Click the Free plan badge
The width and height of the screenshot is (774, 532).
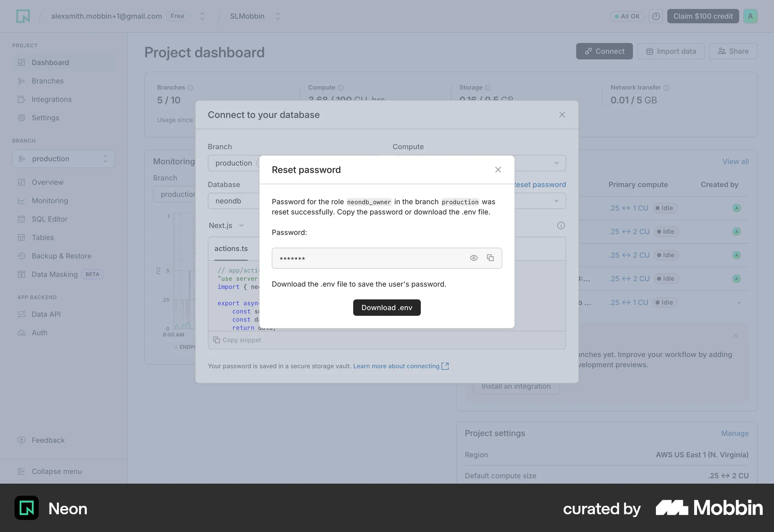pos(177,16)
